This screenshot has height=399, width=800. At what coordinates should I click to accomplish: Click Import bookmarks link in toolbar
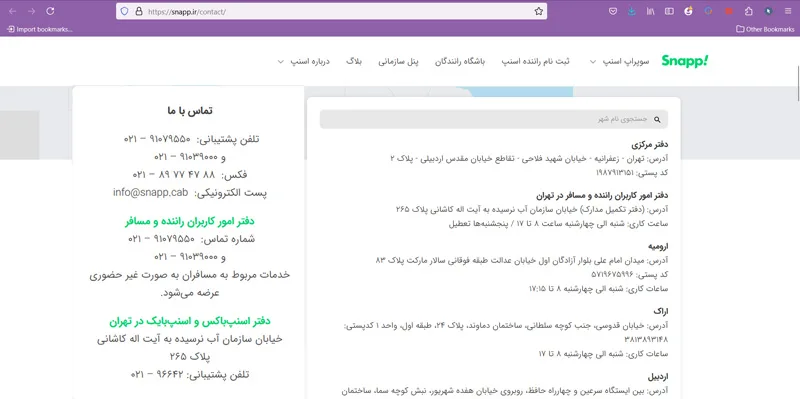(40, 29)
